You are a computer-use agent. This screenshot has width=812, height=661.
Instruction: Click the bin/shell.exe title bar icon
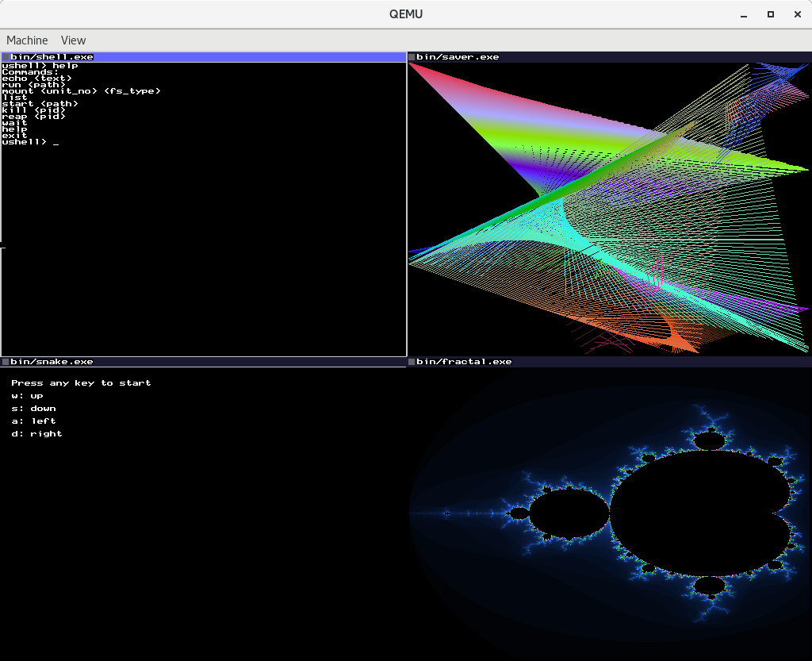pos(6,56)
